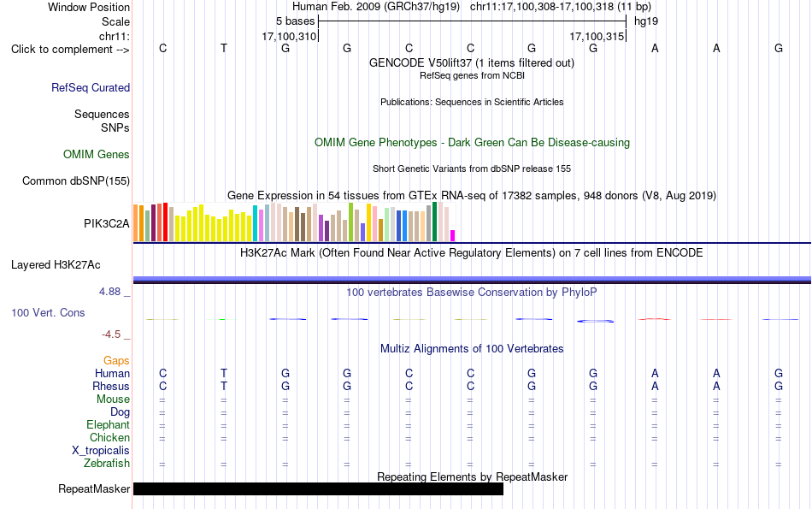Click 'RefSeq genes from NCBI' title
The image size is (812, 509).
tap(472, 75)
